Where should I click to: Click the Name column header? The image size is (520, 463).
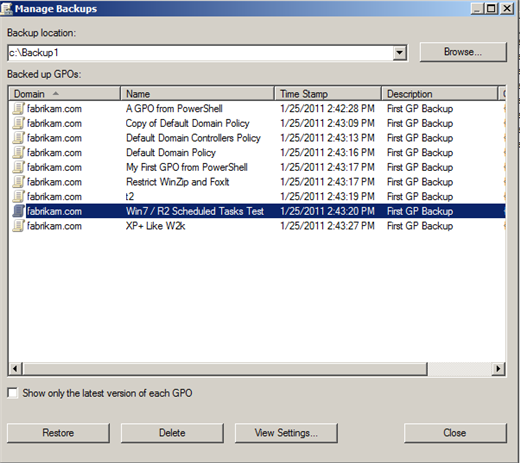point(197,94)
